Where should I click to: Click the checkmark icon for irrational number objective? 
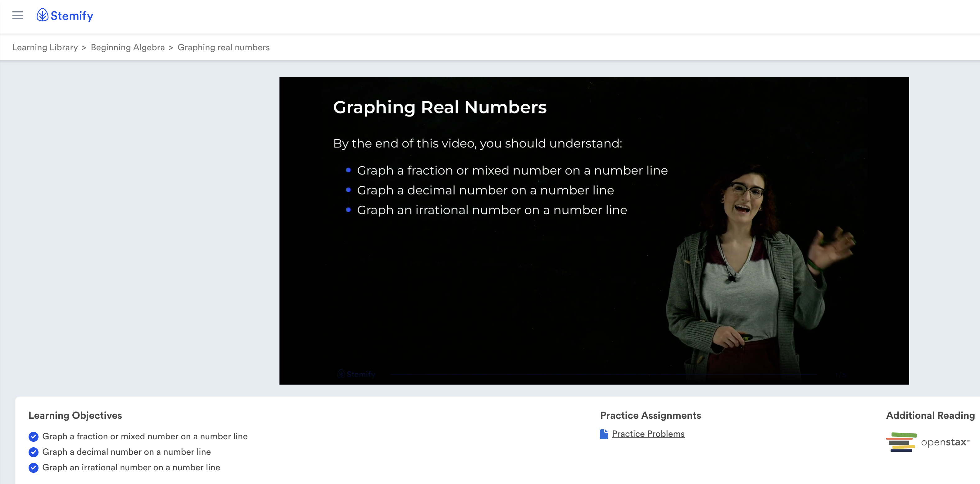point(34,468)
